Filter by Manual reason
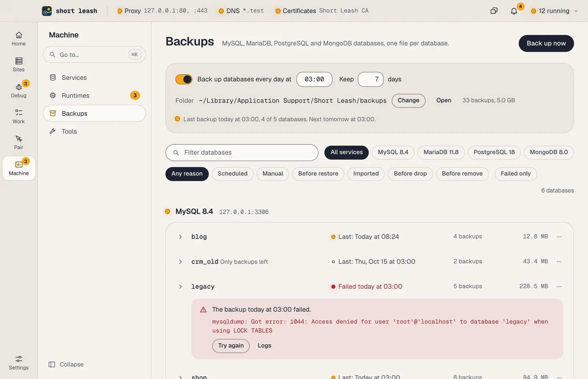The height and width of the screenshot is (379, 588). point(273,174)
